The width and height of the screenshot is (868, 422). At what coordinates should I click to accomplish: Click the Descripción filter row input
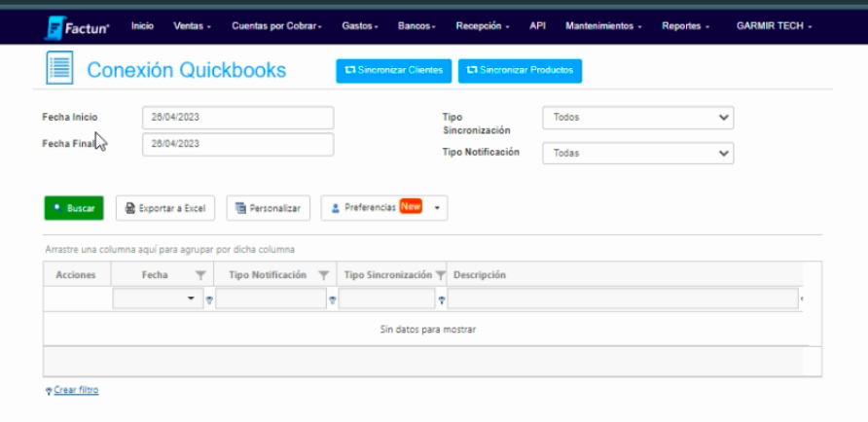[x=623, y=299]
